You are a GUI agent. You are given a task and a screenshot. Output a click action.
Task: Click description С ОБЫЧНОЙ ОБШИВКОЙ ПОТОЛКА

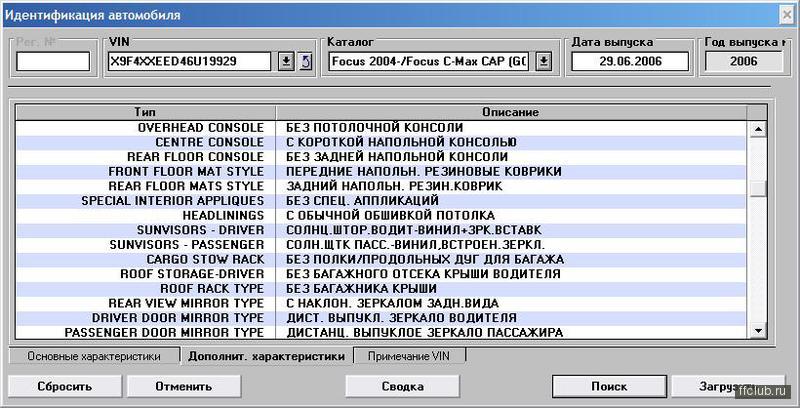point(390,215)
